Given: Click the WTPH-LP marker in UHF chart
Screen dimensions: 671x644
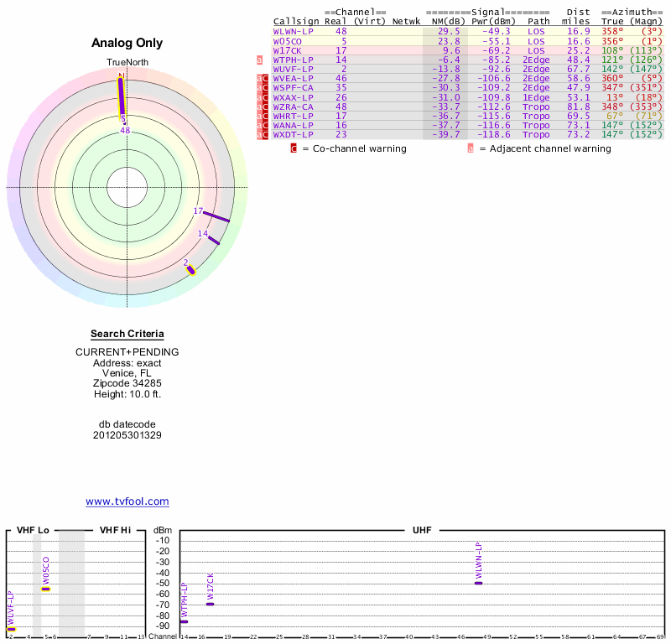Looking at the screenshot, I should point(184,621).
